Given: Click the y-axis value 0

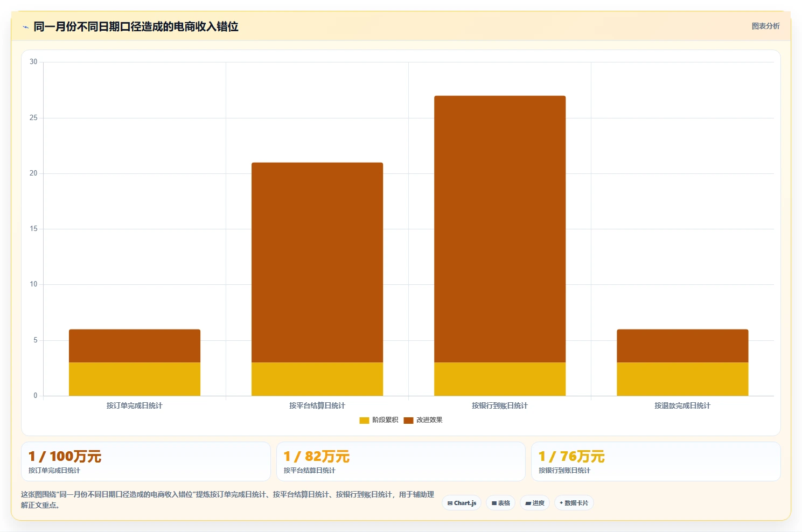Looking at the screenshot, I should pyautogui.click(x=36, y=396).
